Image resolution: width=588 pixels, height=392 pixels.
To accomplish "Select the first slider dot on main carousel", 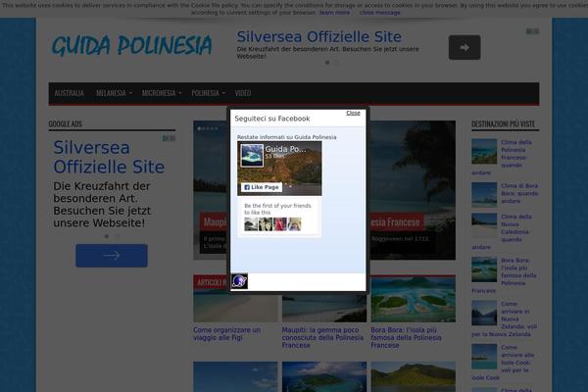I will pos(199,128).
